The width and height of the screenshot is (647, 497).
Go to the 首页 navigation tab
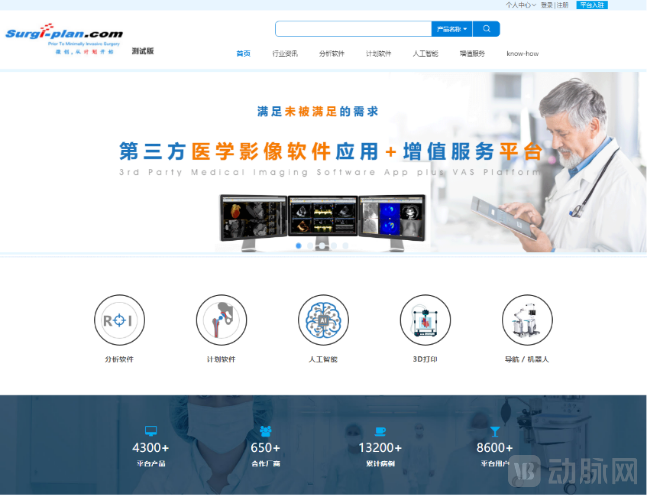[x=243, y=53]
